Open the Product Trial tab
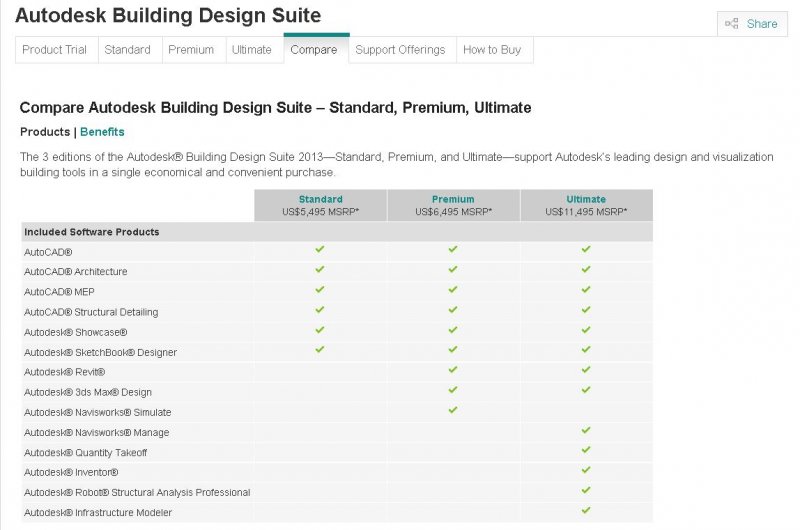This screenshot has height=530, width=800. tap(55, 50)
